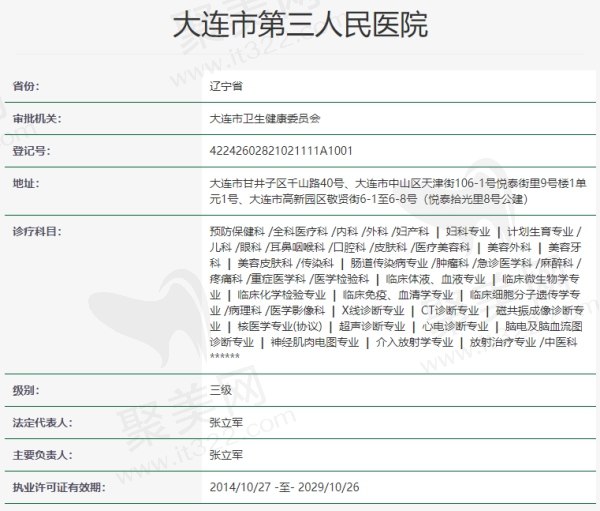Image resolution: width=600 pixels, height=511 pixels.
Task: Click the 放射治疗专业 entry
Action: (x=503, y=342)
